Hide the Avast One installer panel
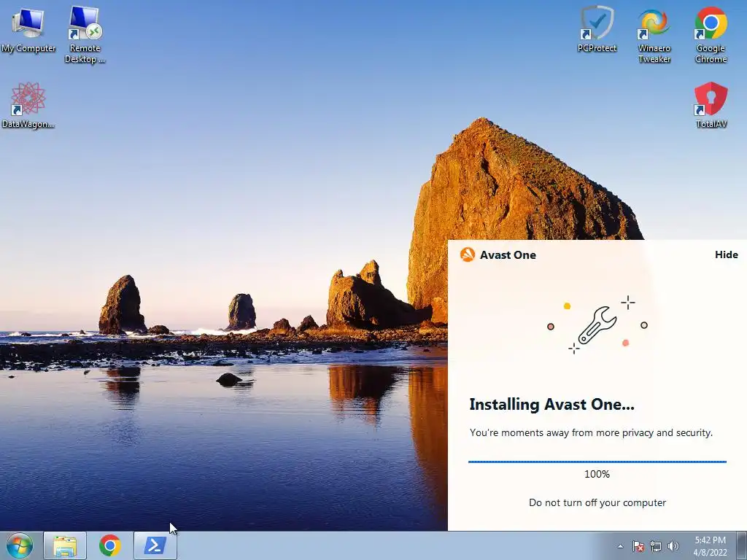This screenshot has height=560, width=747. pyautogui.click(x=726, y=254)
